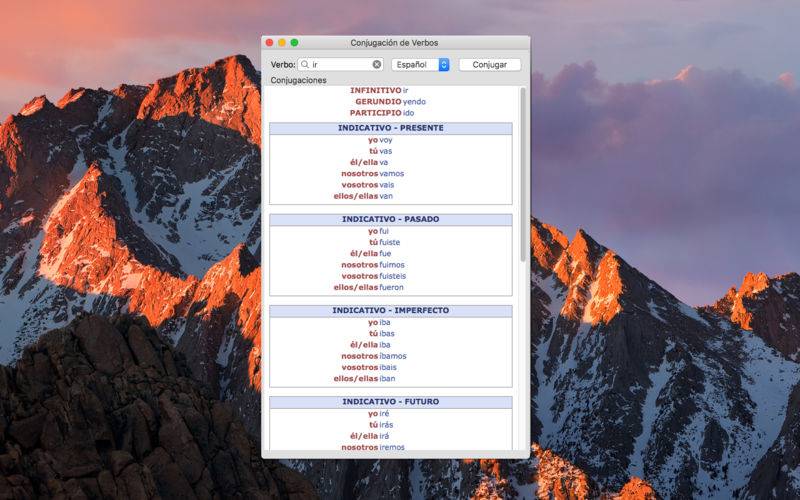Image resolution: width=800 pixels, height=500 pixels.
Task: Click the imperfect form ibais
Action: 388,368
